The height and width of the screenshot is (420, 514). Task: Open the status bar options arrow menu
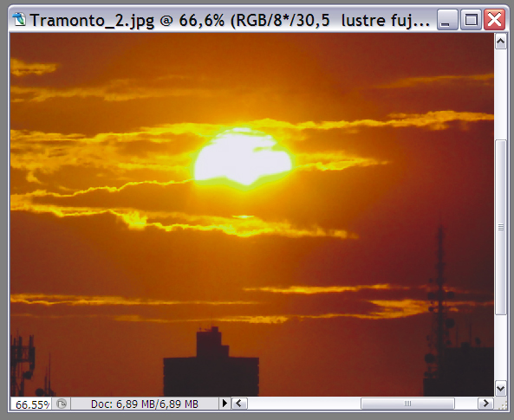[x=224, y=404]
